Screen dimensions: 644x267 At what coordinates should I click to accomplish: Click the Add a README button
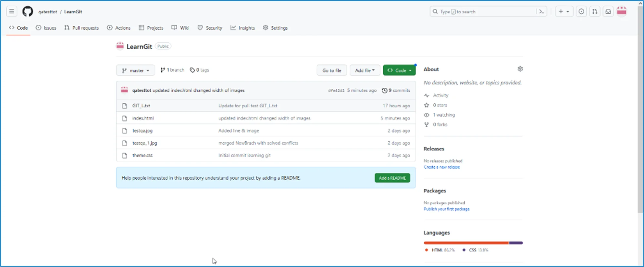coord(392,178)
